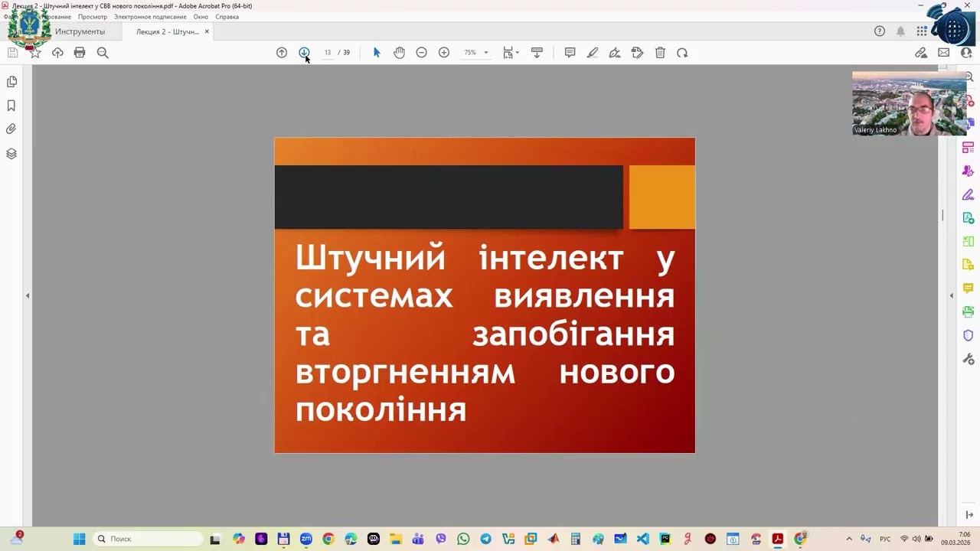Screen dimensions: 980x551
Task: Show hidden system tray icons
Action: [848, 539]
